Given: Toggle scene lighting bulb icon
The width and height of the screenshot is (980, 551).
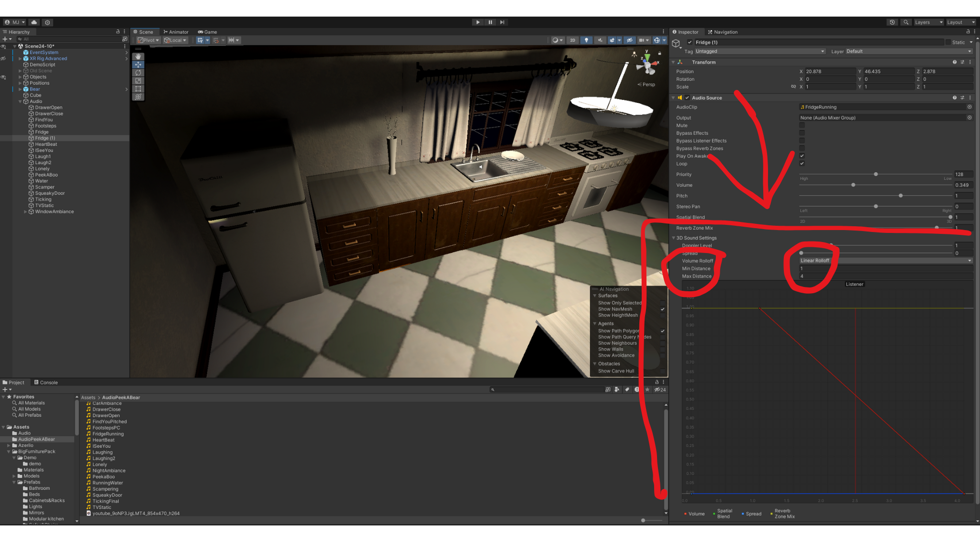Looking at the screenshot, I should (586, 40).
